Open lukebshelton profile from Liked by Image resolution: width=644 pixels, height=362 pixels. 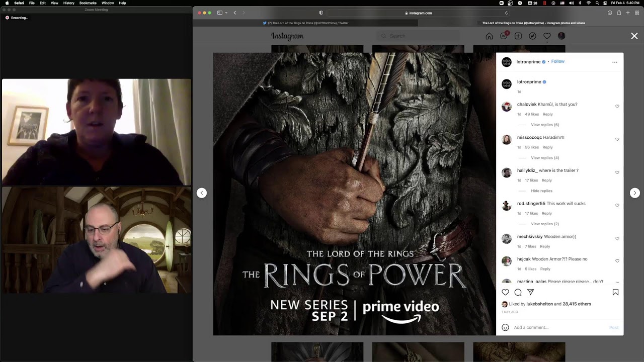coord(539,304)
